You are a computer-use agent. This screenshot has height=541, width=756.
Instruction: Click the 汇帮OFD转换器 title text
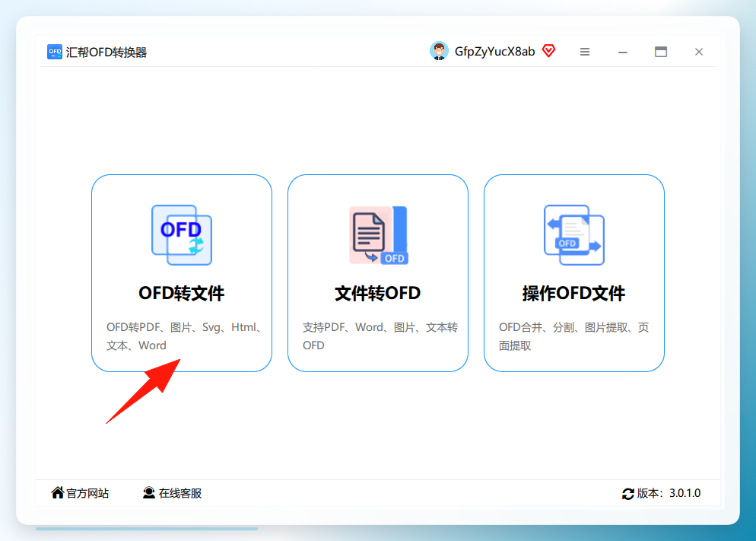tap(106, 52)
